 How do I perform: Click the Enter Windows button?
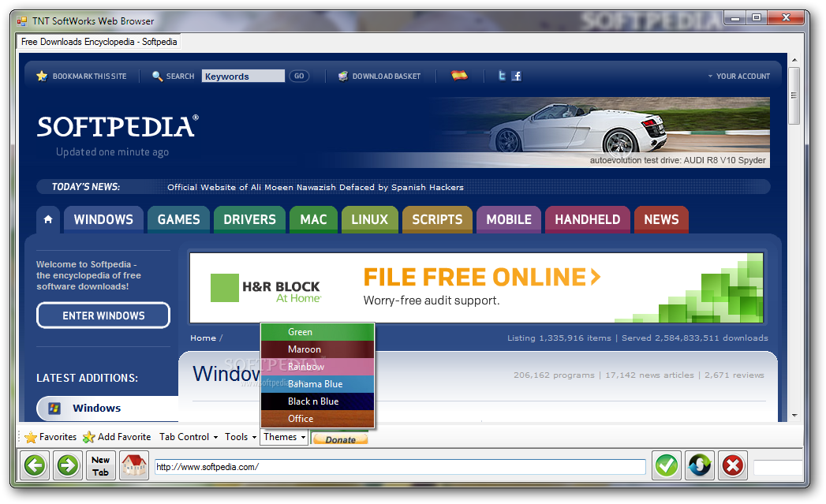click(103, 315)
